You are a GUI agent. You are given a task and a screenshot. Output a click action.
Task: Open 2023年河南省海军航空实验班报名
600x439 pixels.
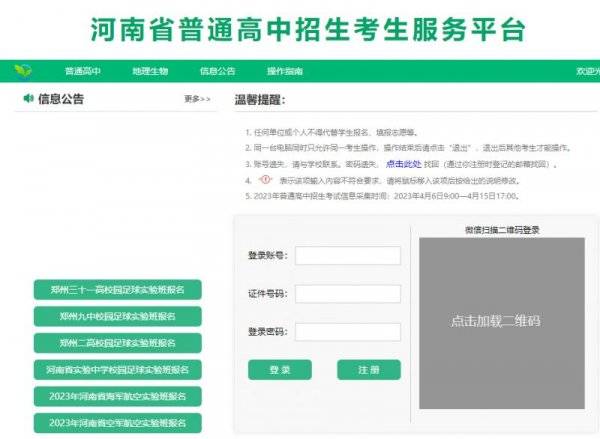pos(117,396)
